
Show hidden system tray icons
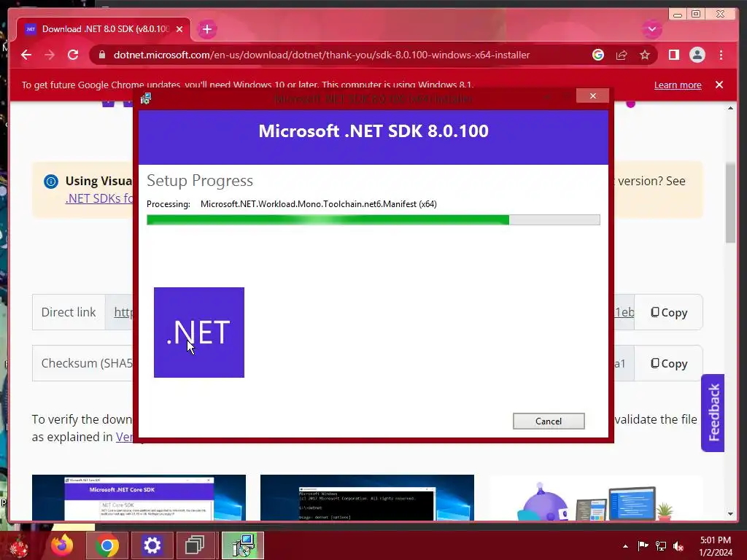click(625, 546)
